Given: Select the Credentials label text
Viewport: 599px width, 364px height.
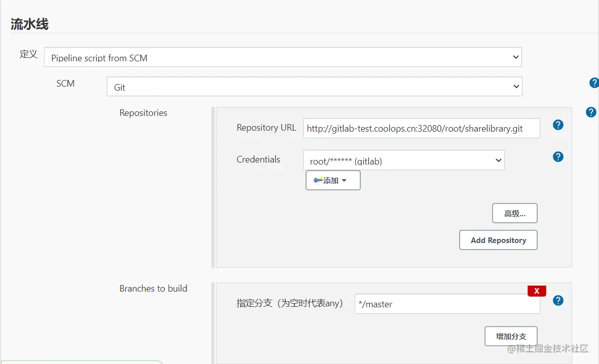Looking at the screenshot, I should click(x=258, y=159).
